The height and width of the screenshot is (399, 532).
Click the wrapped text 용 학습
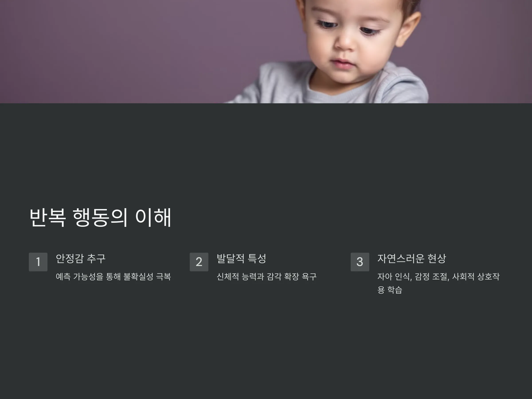pyautogui.click(x=390, y=289)
